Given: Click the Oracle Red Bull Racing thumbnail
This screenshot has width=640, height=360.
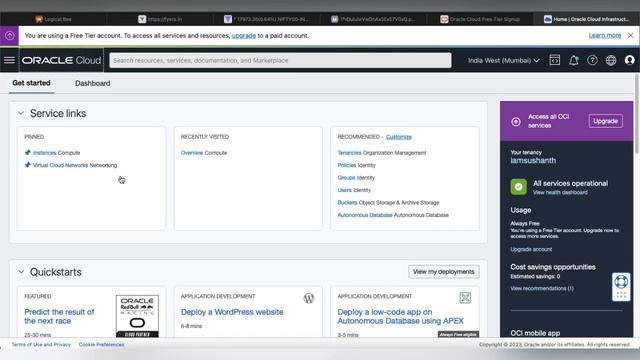Looking at the screenshot, I should coord(137,316).
